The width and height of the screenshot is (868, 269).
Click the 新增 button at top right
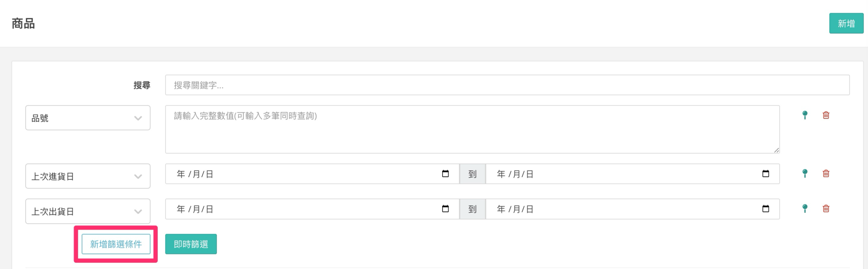click(x=846, y=23)
